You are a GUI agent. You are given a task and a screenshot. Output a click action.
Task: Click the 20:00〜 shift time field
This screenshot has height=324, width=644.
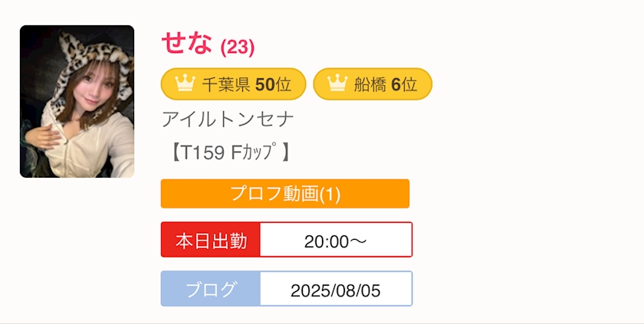[x=335, y=241]
